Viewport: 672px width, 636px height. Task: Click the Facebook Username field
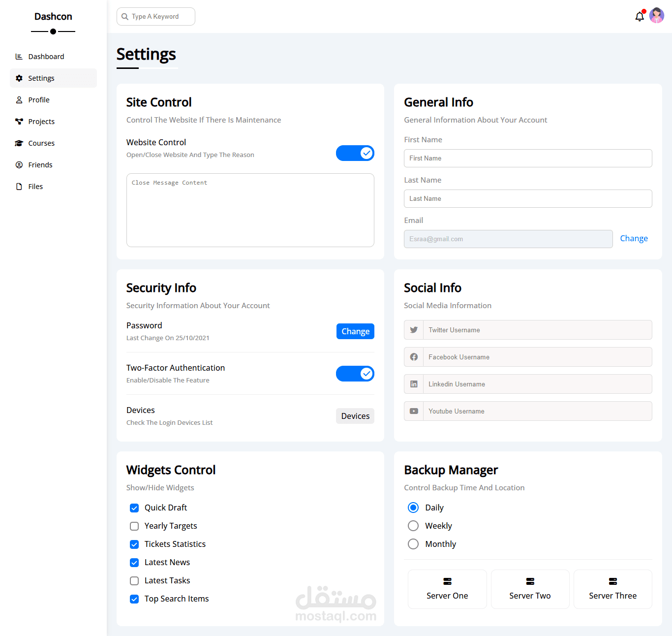[538, 357]
